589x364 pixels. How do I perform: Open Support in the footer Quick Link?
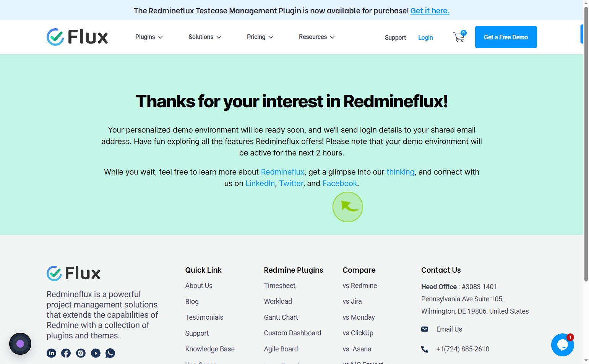click(x=197, y=333)
